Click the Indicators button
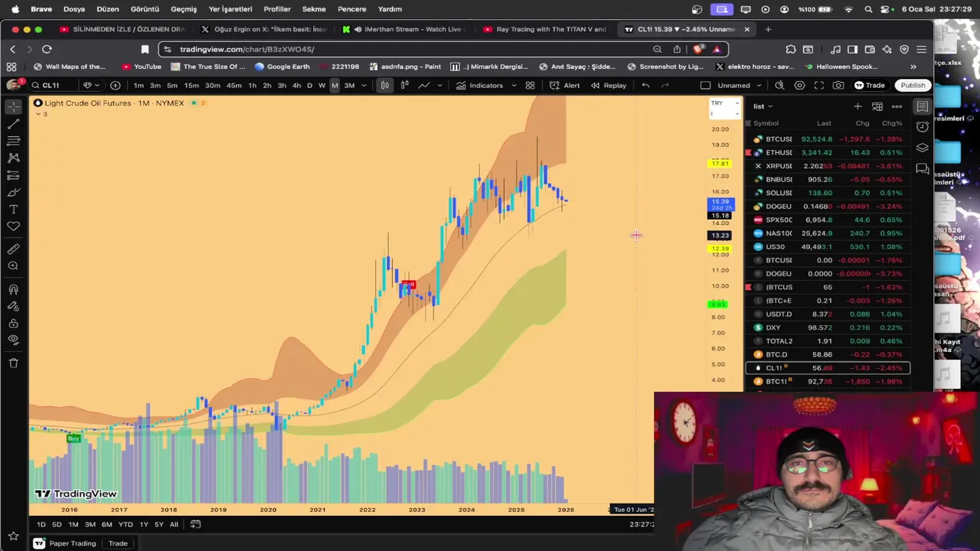 [x=480, y=85]
